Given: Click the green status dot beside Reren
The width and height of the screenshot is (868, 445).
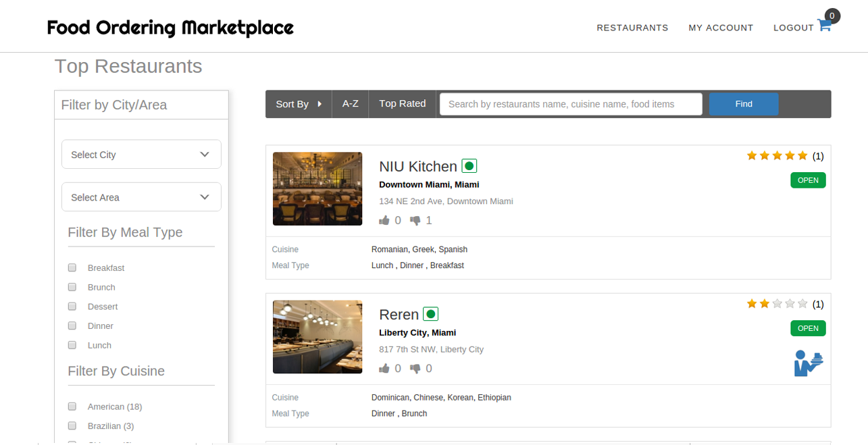Looking at the screenshot, I should (430, 313).
